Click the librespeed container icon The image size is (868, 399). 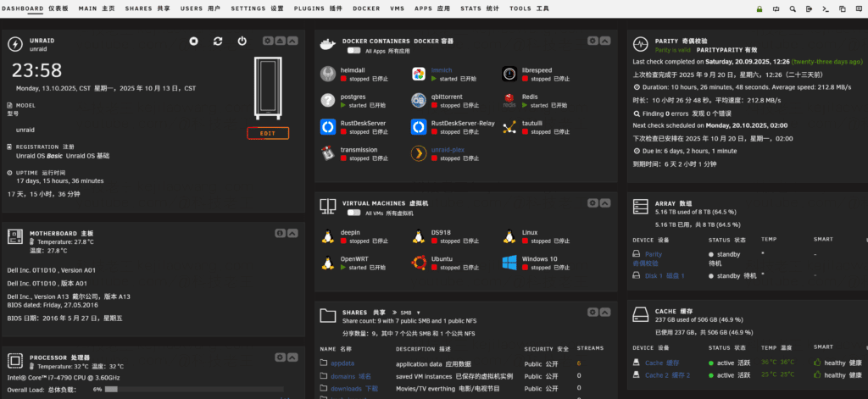[x=509, y=74]
